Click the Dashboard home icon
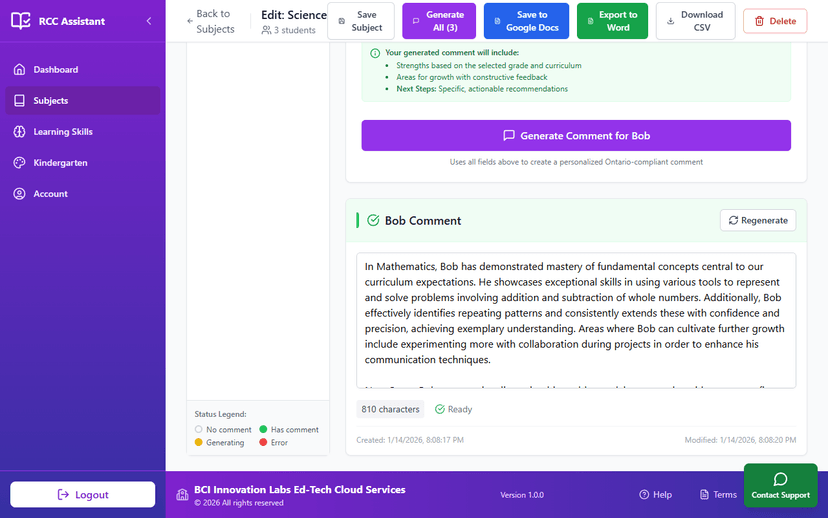 [x=20, y=70]
